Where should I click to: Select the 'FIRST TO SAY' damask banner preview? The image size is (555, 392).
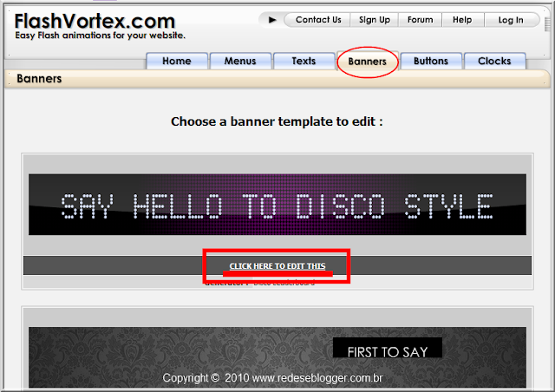click(x=277, y=357)
